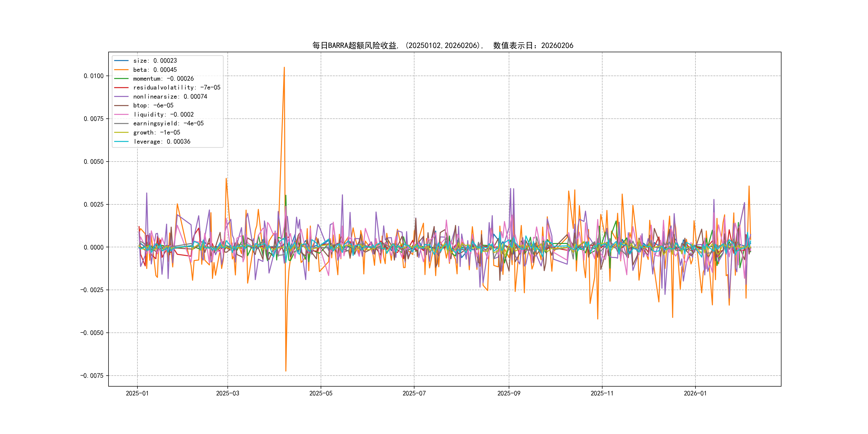
Task: Click the 2026-01 x-axis tick label
Action: 695,394
